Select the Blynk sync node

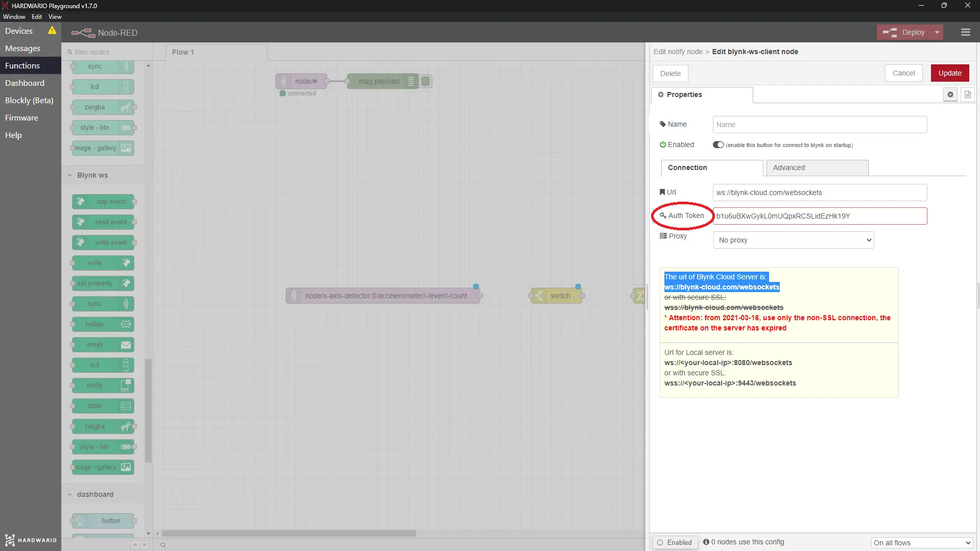[x=103, y=304]
